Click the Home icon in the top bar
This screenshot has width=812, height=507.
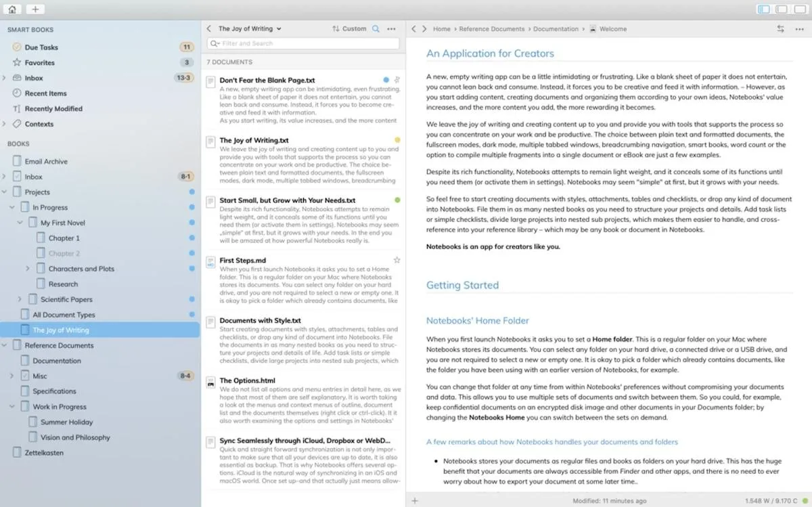[x=12, y=9]
